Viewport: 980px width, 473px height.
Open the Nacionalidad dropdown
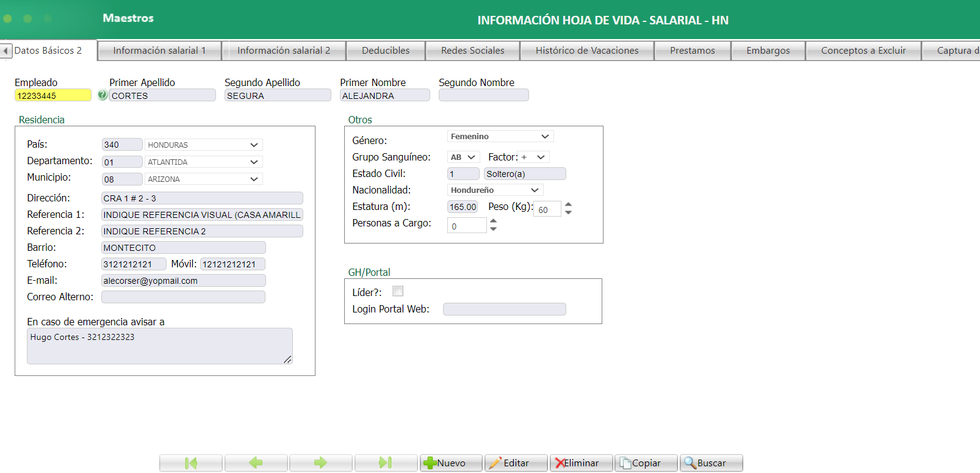pyautogui.click(x=495, y=190)
